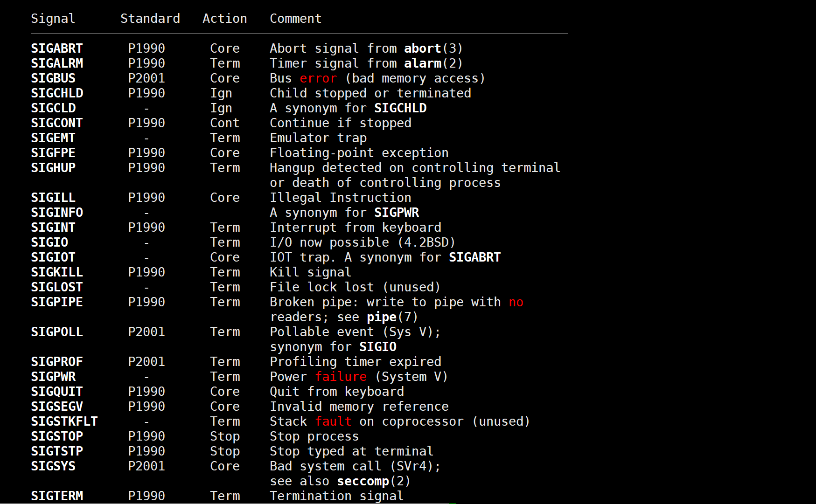Click the bold SIGCHLD synonym text
Image resolution: width=816 pixels, height=504 pixels.
click(x=400, y=108)
